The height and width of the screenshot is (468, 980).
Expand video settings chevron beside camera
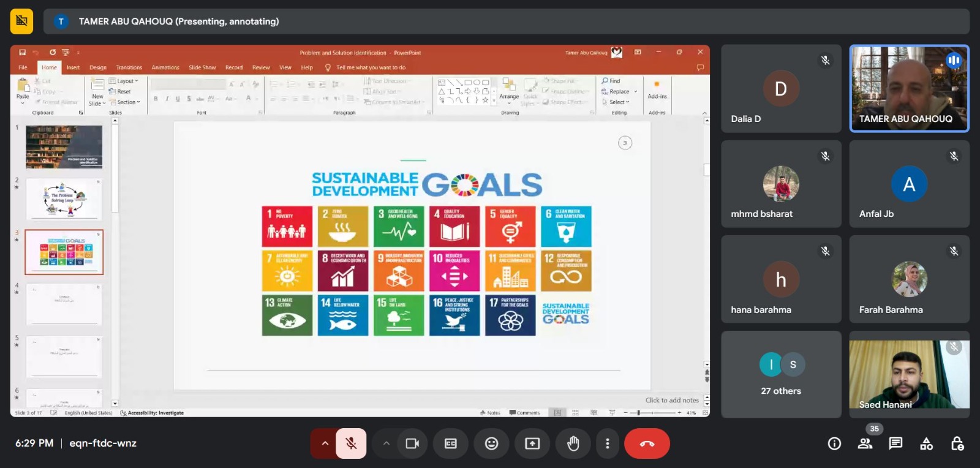386,443
